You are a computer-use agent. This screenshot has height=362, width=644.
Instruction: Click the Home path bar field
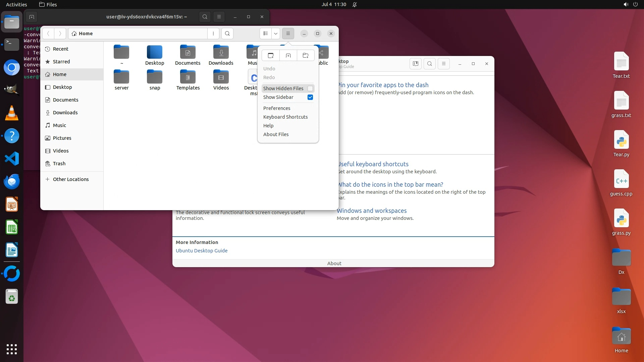pyautogui.click(x=138, y=34)
